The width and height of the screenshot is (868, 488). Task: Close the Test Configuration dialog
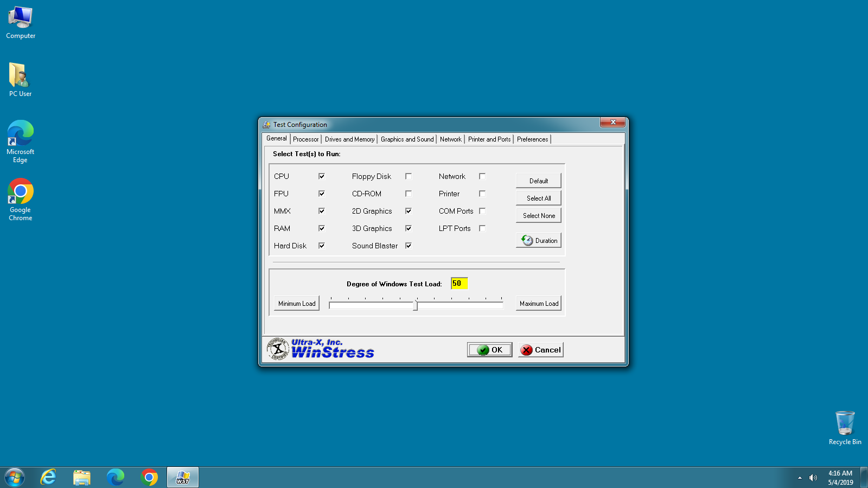coord(613,122)
